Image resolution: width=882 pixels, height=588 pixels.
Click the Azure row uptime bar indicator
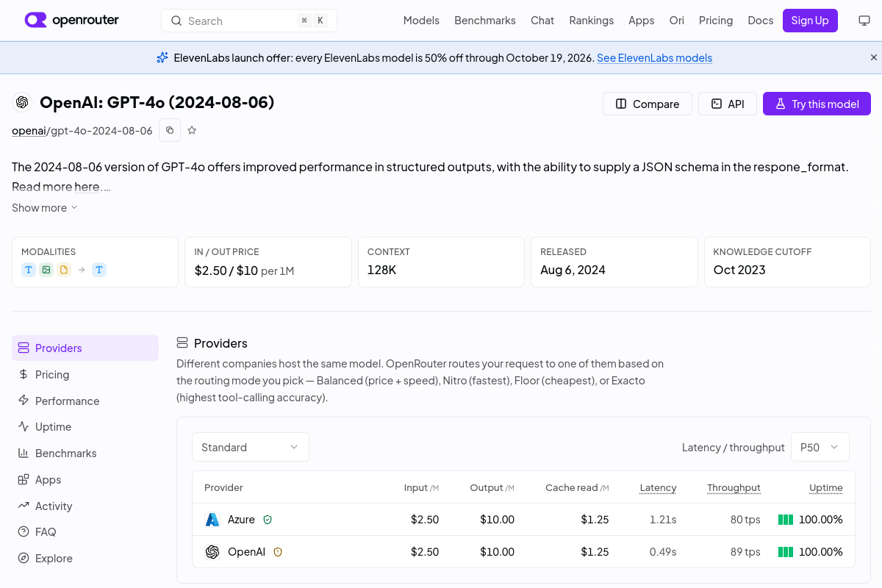click(786, 520)
